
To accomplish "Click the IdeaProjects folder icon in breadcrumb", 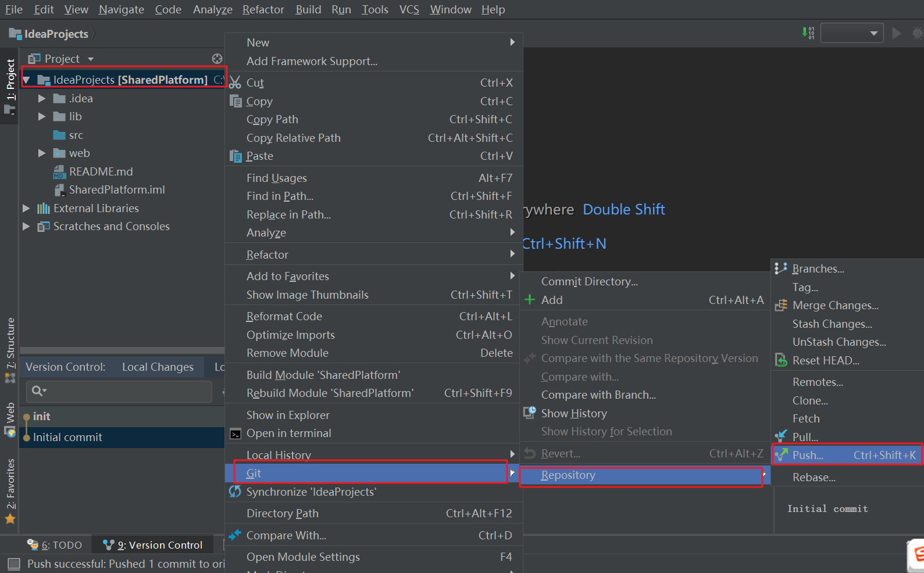I will pyautogui.click(x=15, y=34).
